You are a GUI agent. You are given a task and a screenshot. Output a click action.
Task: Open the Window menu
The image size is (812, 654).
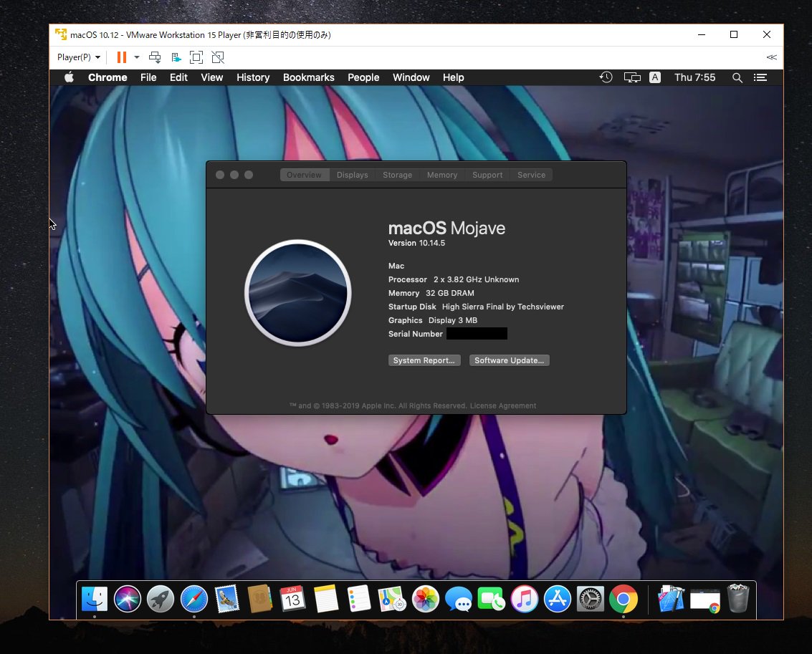click(x=411, y=77)
